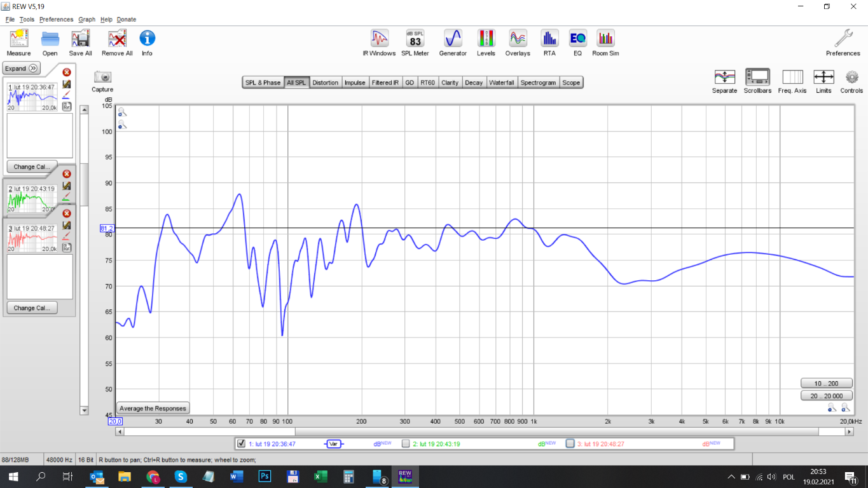Remove measurement 2 with red X
868x488 pixels.
(67, 174)
